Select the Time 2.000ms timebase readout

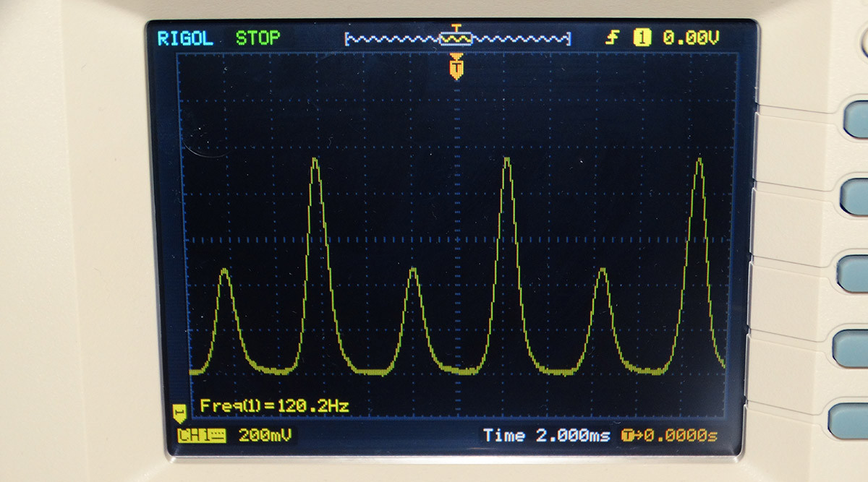click(546, 436)
